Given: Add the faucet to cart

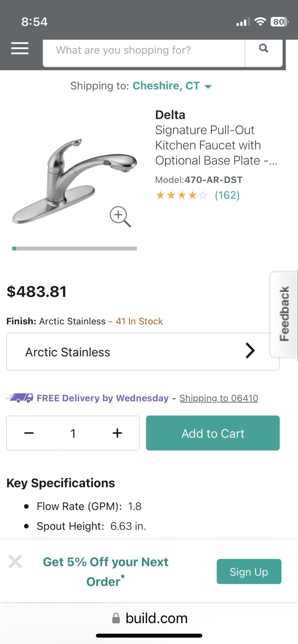Looking at the screenshot, I should tap(213, 433).
